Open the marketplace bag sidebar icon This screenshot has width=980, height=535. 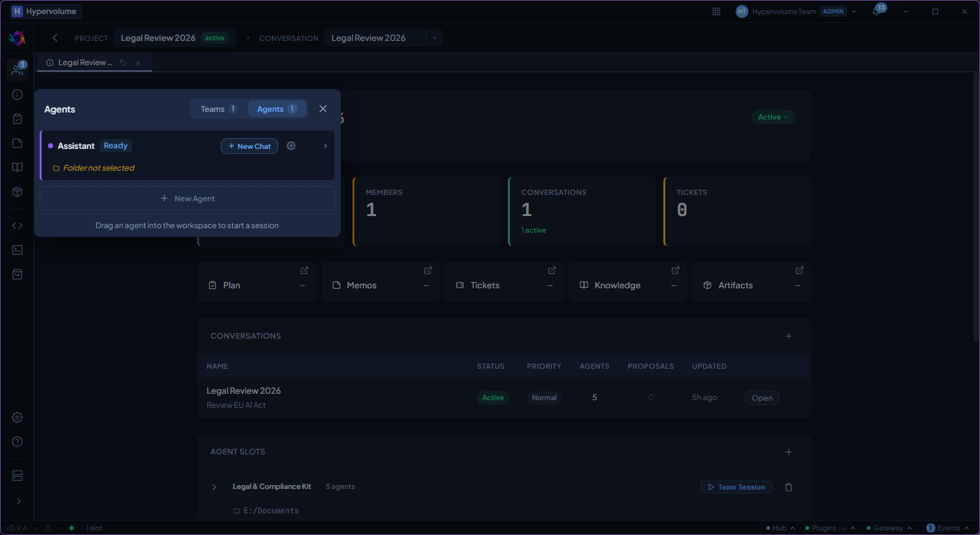(17, 274)
